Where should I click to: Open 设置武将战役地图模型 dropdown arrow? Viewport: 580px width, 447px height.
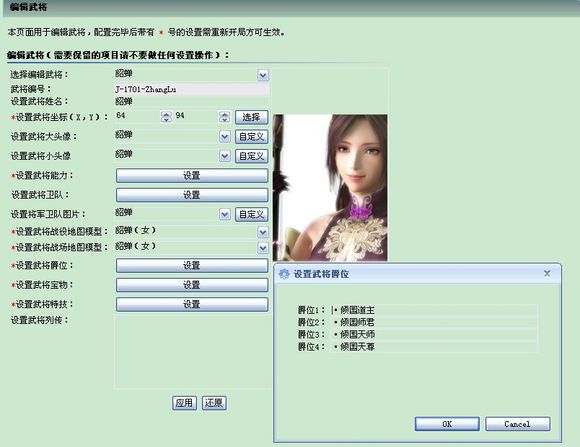click(x=263, y=232)
